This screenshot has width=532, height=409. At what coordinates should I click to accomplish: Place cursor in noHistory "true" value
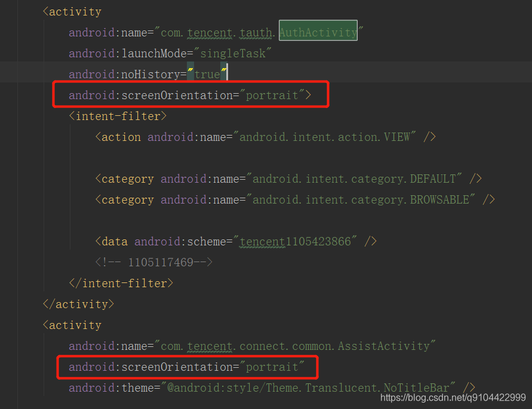[207, 74]
